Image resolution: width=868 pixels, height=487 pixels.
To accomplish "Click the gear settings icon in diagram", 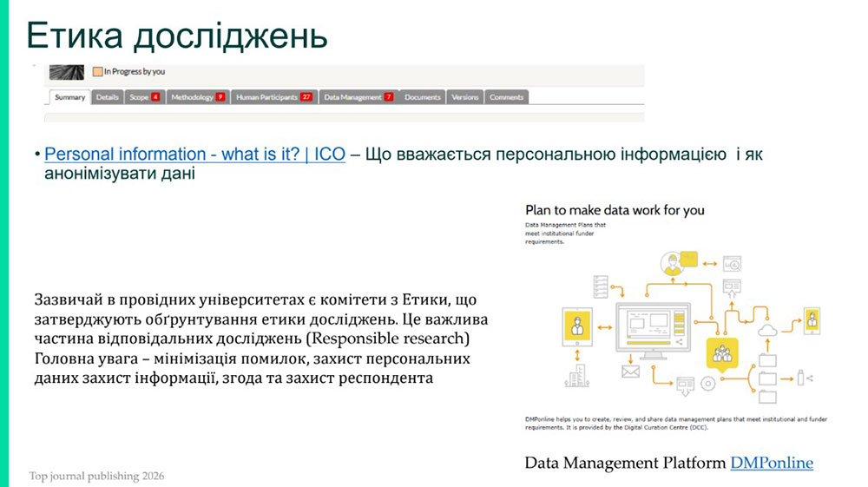I will point(707,383).
